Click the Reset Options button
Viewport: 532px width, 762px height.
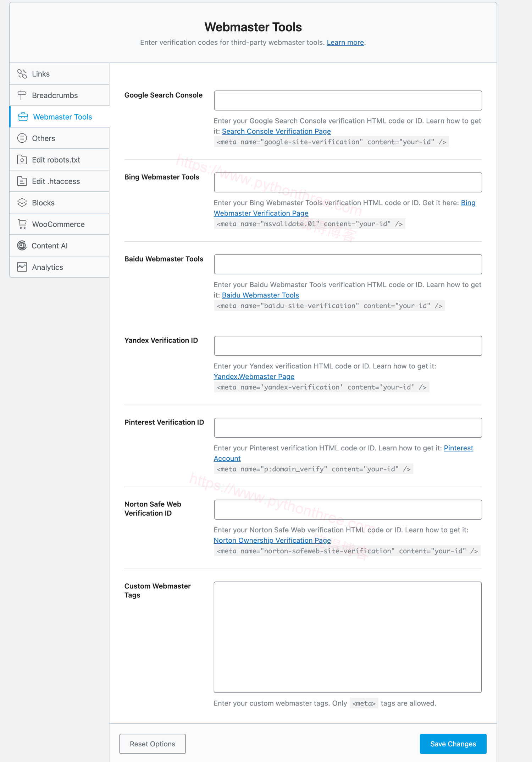point(153,744)
